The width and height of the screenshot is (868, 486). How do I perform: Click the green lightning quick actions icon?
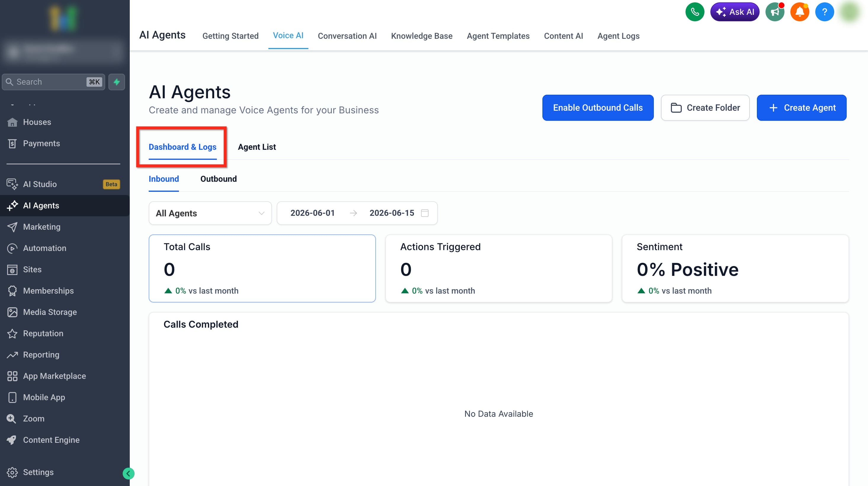pos(117,82)
